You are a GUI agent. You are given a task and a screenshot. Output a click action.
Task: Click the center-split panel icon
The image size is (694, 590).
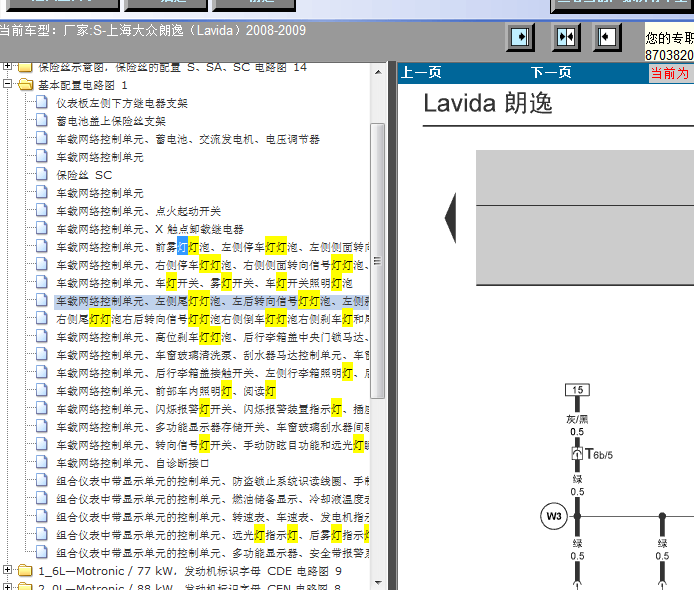(x=566, y=37)
